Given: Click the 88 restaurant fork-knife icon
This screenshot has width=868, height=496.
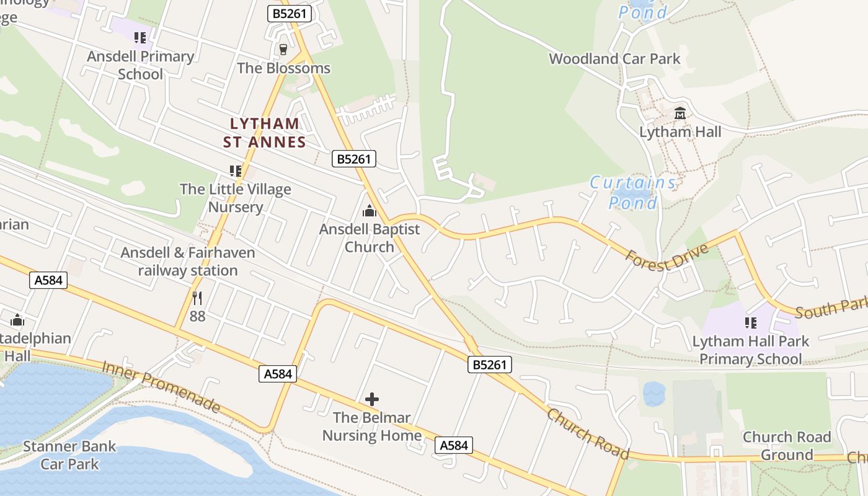Looking at the screenshot, I should pos(197,298).
